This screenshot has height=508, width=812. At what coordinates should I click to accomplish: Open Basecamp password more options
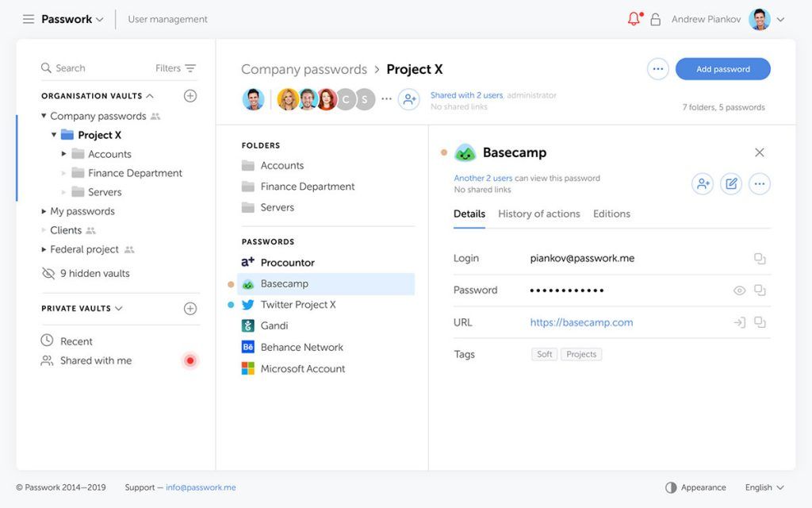760,183
